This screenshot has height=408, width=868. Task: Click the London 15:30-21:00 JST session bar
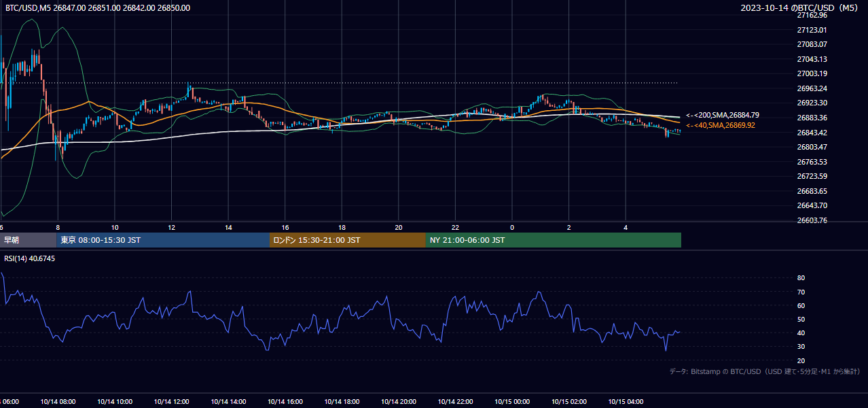pyautogui.click(x=348, y=240)
